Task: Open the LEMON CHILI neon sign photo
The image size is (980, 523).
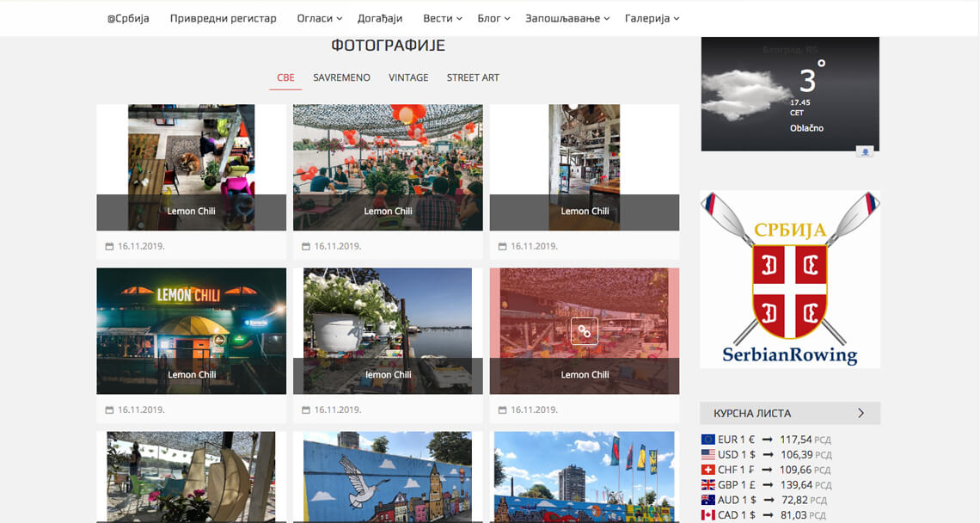Action: [191, 331]
